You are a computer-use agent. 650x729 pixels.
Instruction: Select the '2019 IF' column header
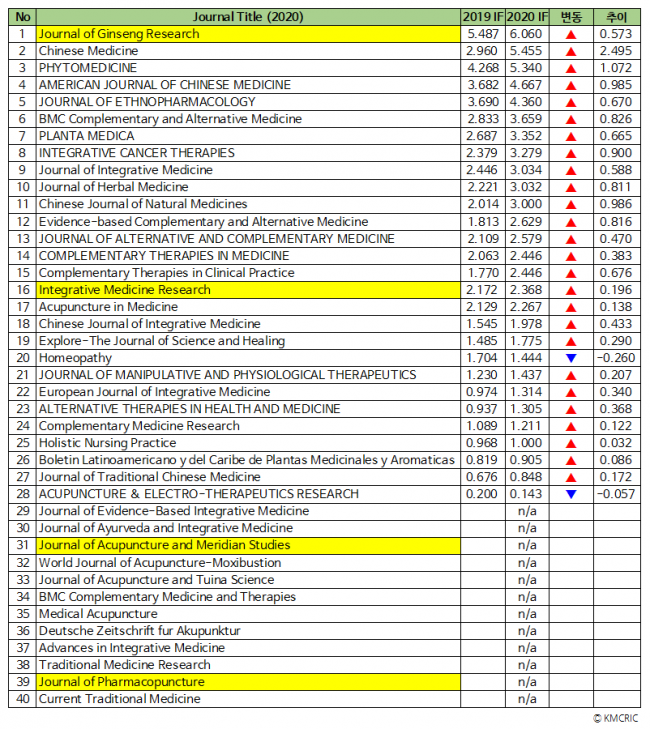[x=483, y=17]
